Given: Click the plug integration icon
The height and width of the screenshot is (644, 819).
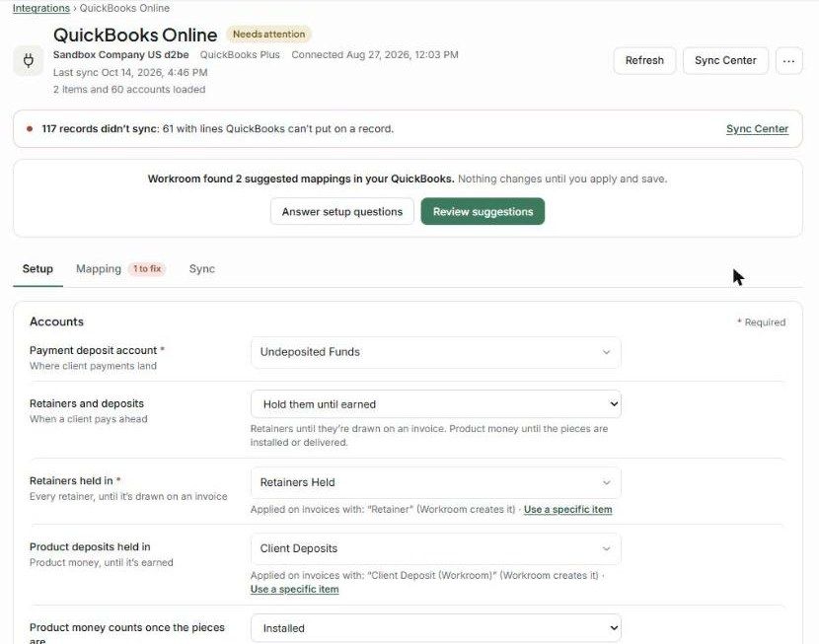Looking at the screenshot, I should (x=29, y=60).
